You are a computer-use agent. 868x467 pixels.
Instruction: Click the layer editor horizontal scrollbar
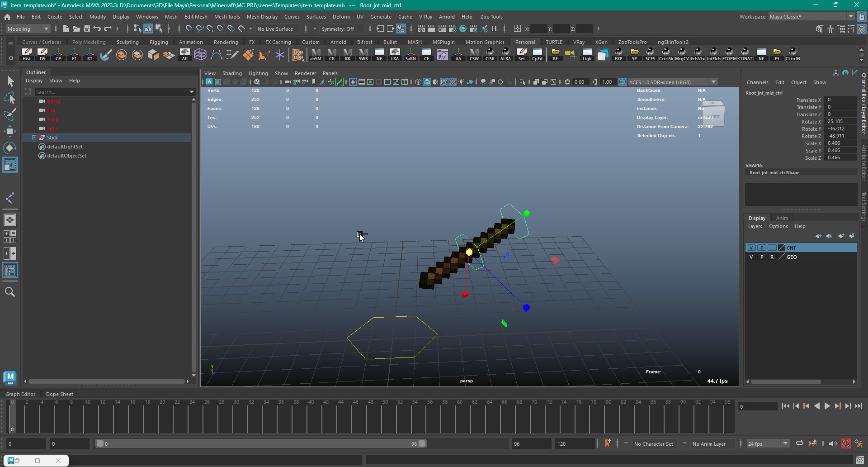coord(786,381)
